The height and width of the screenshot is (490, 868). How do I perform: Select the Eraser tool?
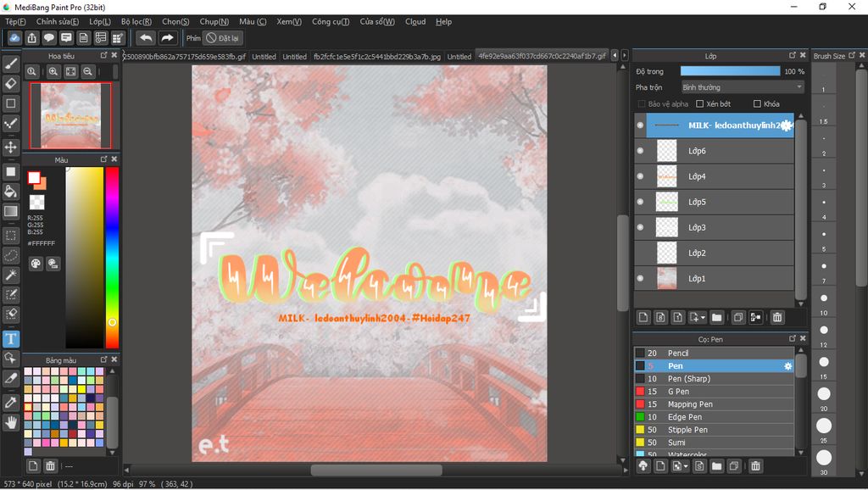[x=10, y=84]
